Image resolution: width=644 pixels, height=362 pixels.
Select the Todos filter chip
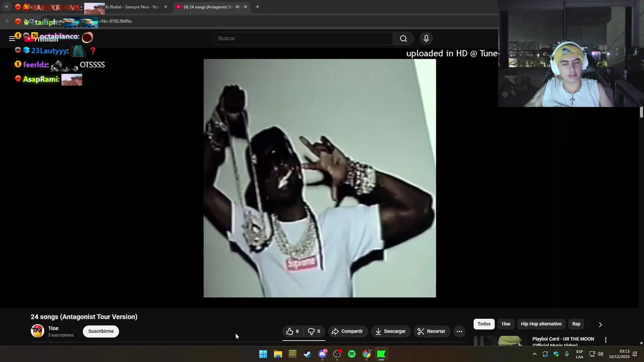click(x=484, y=324)
